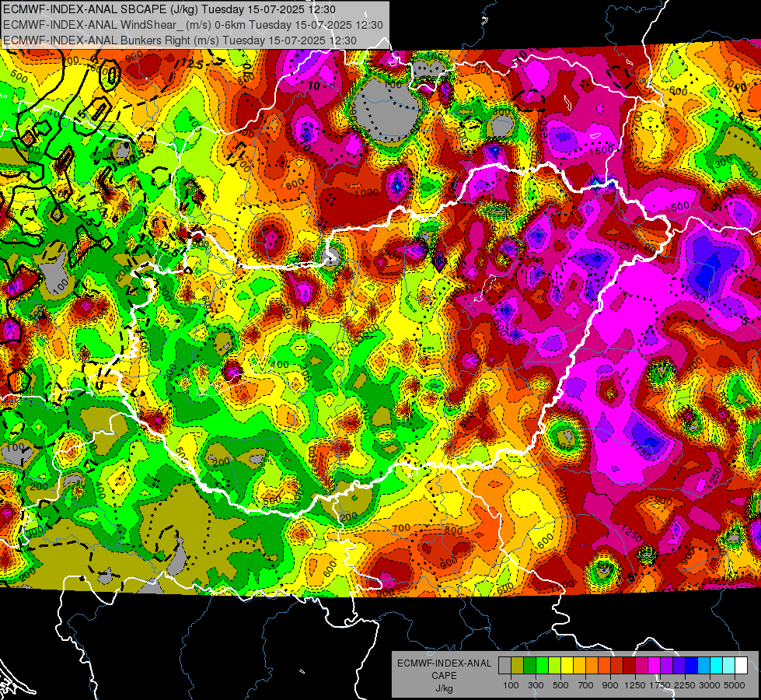Click the Bunkers Right (m/s) header line
Image resolution: width=761 pixels, height=700 pixels.
(180, 40)
